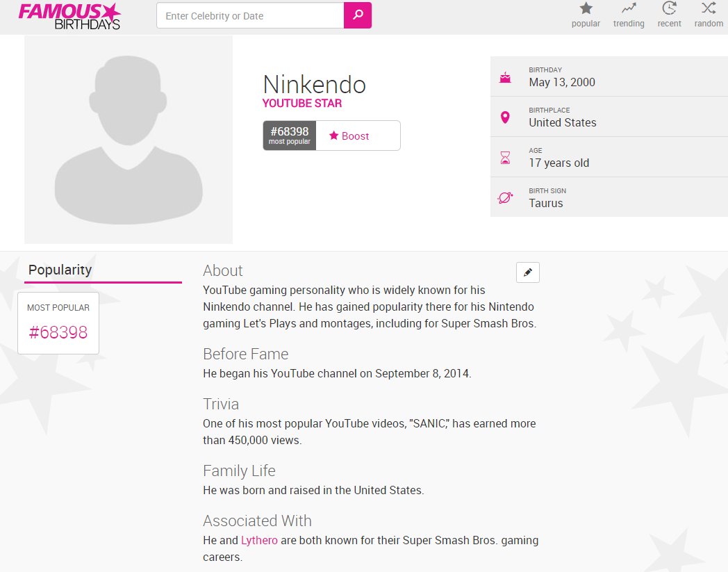The height and width of the screenshot is (572, 728).
Task: Open the popular star icon
Action: coord(586,8)
